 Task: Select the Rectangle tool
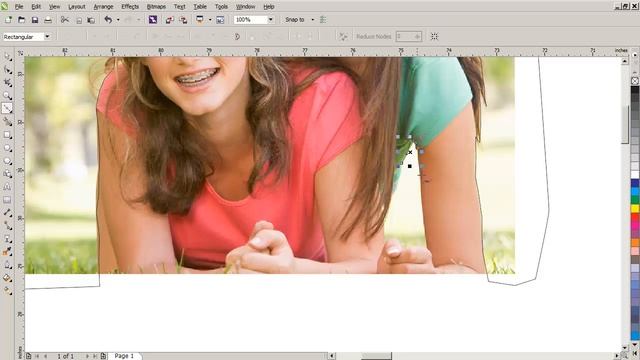click(7, 135)
